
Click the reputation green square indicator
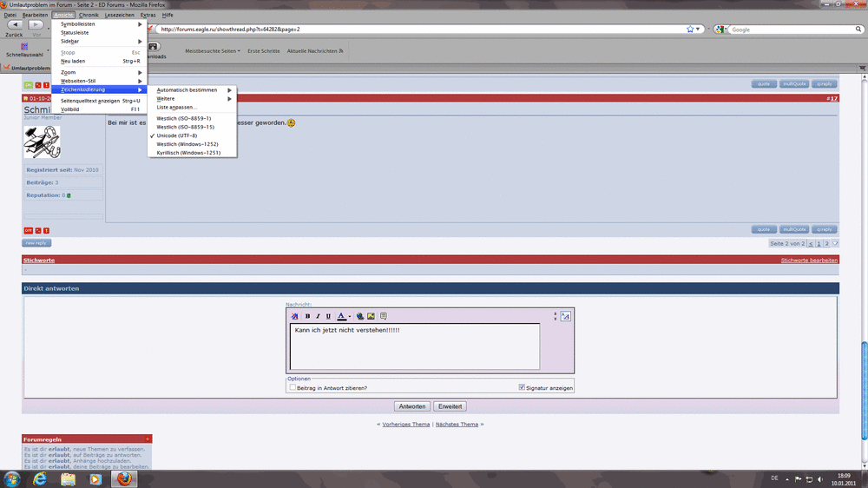(69, 195)
